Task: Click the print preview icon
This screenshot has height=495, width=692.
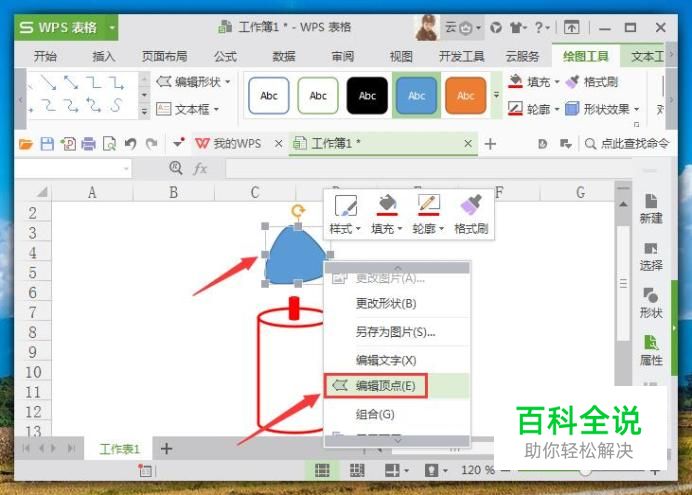Action: pos(109,144)
